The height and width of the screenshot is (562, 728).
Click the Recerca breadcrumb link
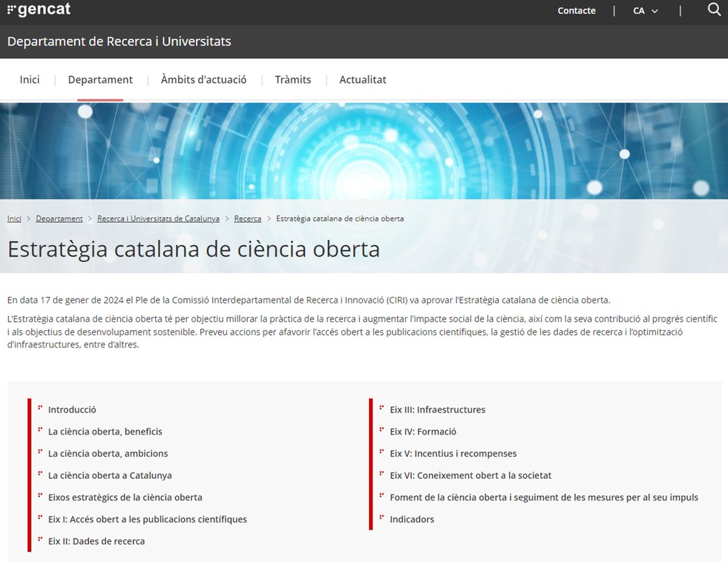[x=248, y=218]
